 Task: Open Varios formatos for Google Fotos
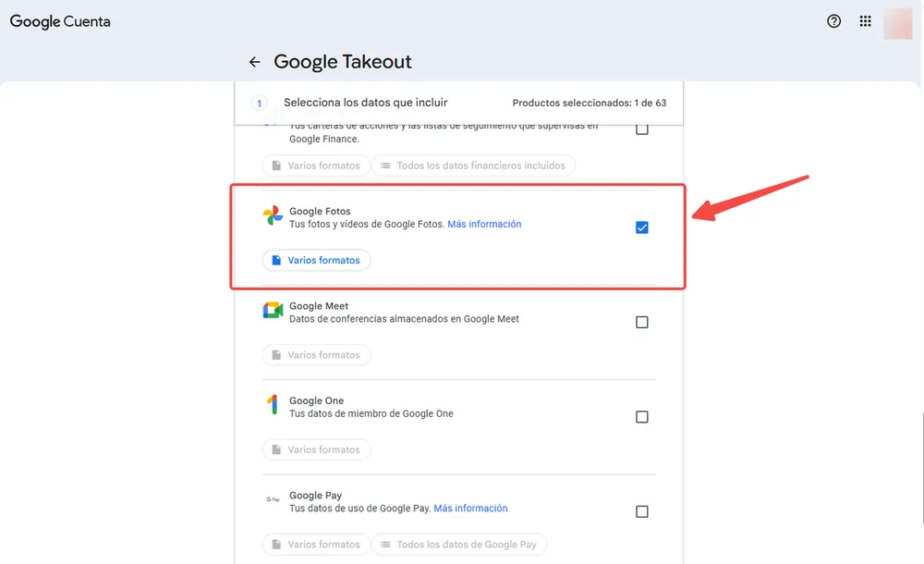tap(316, 260)
